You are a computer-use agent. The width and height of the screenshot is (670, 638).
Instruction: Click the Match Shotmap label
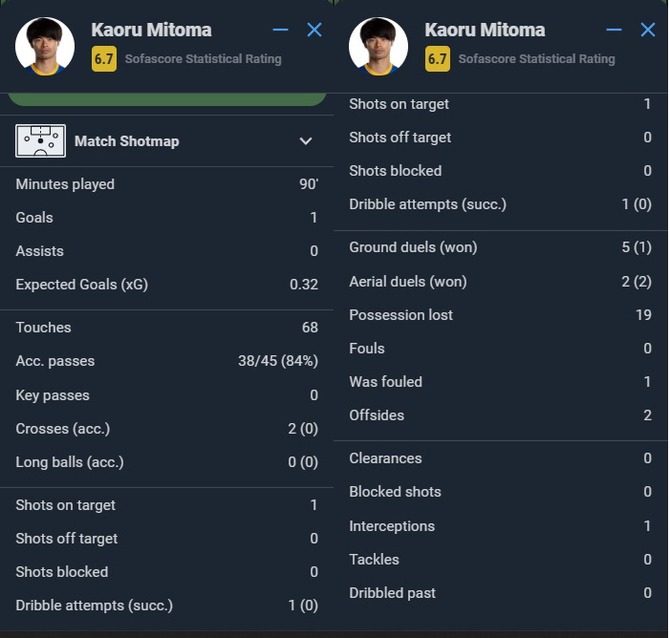click(127, 141)
